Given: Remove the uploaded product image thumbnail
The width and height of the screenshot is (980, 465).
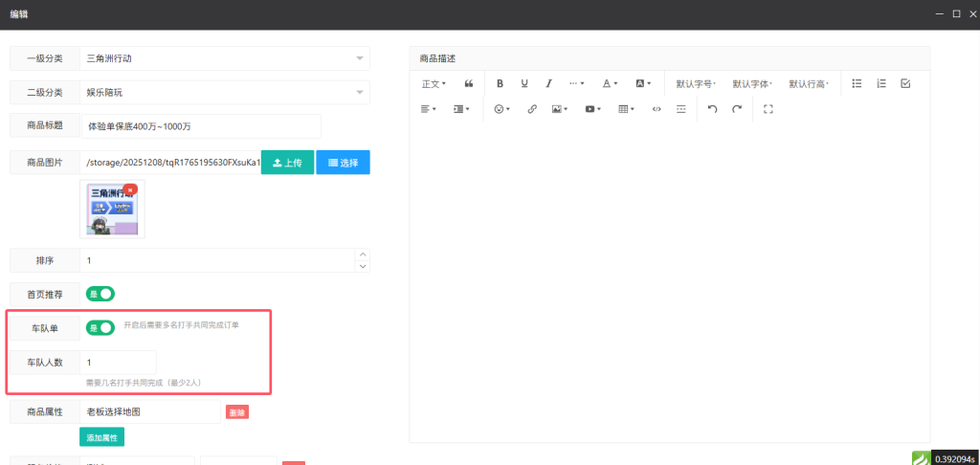Looking at the screenshot, I should point(130,189).
